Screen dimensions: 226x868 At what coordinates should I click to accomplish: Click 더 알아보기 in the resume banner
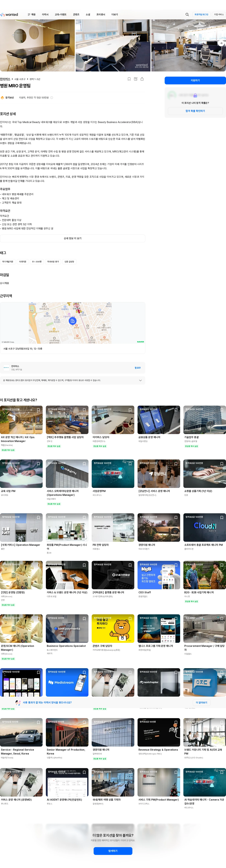(x=201, y=703)
